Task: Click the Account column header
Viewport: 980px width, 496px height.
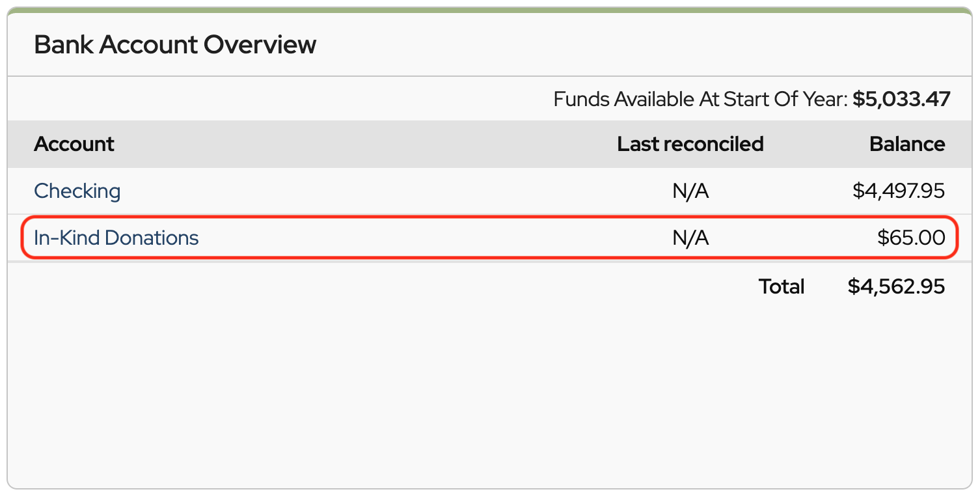Action: point(74,144)
